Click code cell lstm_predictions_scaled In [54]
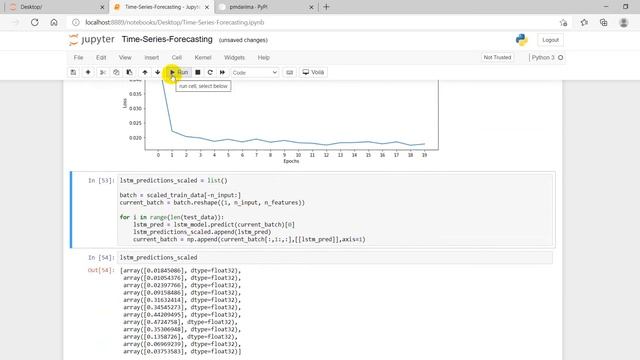The height and width of the screenshot is (360, 640). click(335, 258)
